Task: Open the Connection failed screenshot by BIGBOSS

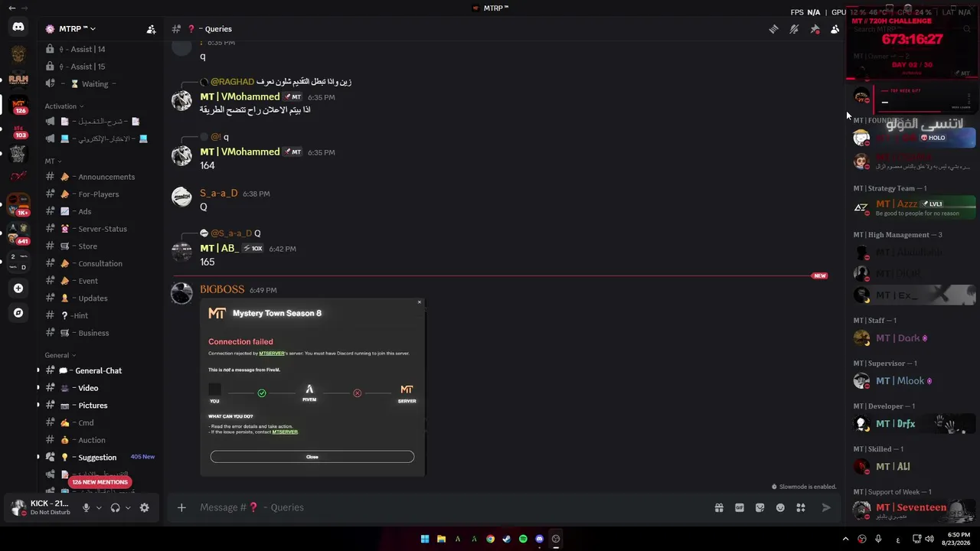Action: pos(312,387)
